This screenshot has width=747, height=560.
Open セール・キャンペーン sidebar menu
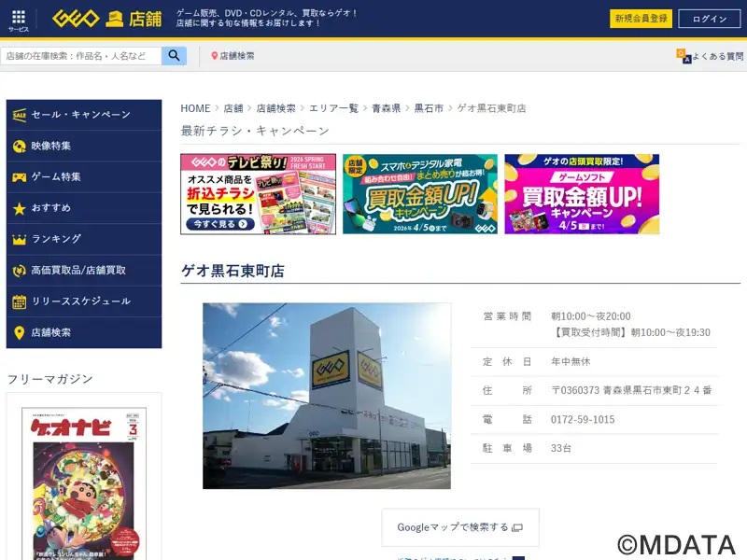pos(84,115)
